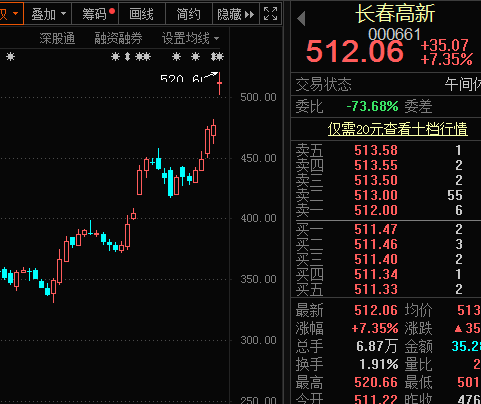Screen dimensions: 481x404
Task: Click the 交易状态 row
Action: pos(386,84)
